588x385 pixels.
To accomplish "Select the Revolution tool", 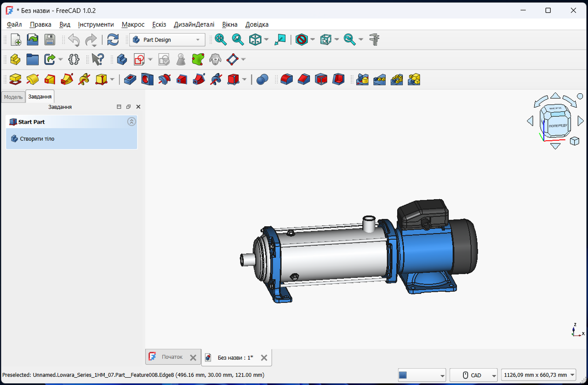I will click(33, 80).
